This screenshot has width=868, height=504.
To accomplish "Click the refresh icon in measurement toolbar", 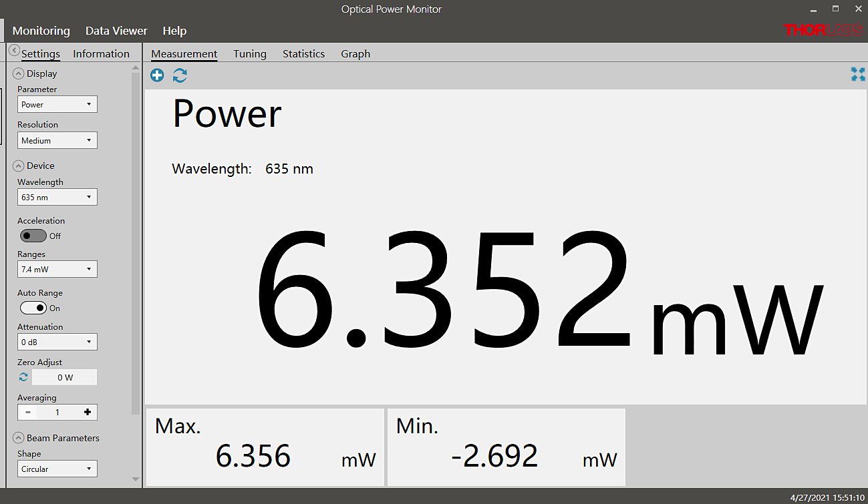I will pyautogui.click(x=180, y=75).
